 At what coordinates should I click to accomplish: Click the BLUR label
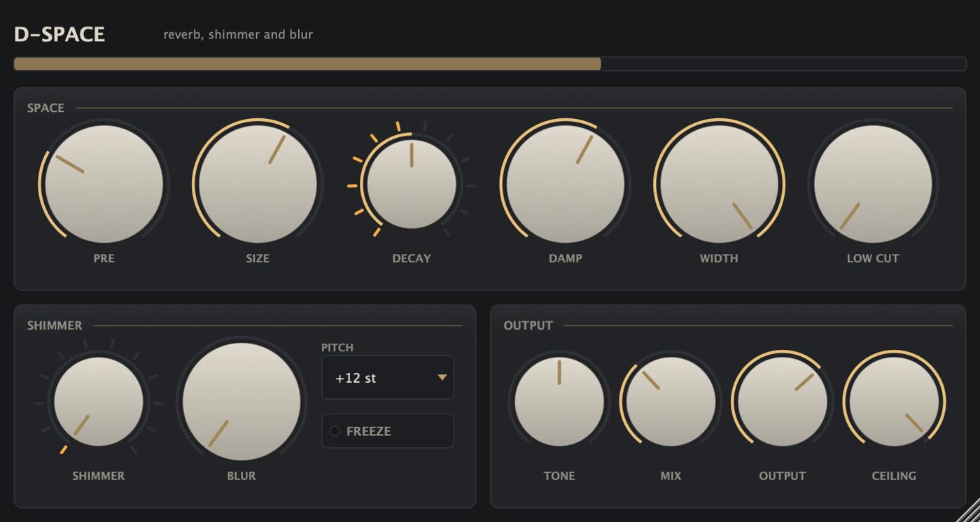pos(241,476)
